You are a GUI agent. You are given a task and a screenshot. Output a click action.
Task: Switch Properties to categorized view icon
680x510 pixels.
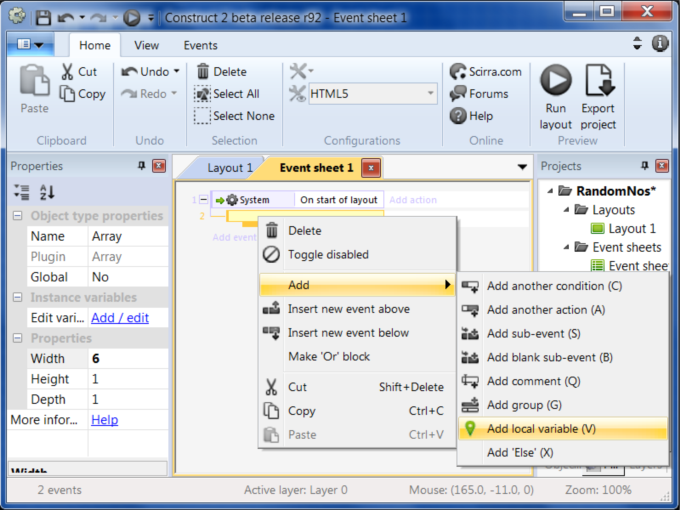click(x=22, y=192)
